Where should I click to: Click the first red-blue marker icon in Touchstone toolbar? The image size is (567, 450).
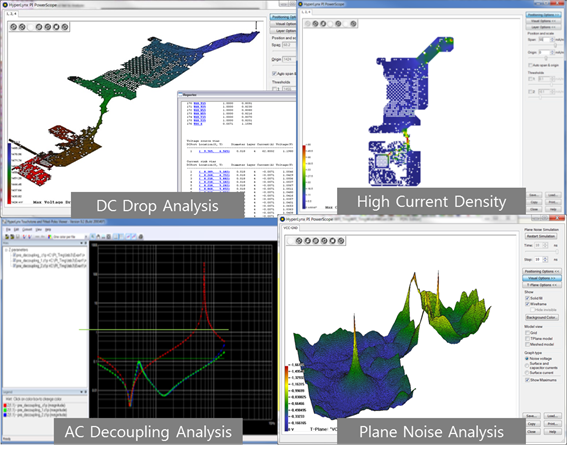(24, 237)
